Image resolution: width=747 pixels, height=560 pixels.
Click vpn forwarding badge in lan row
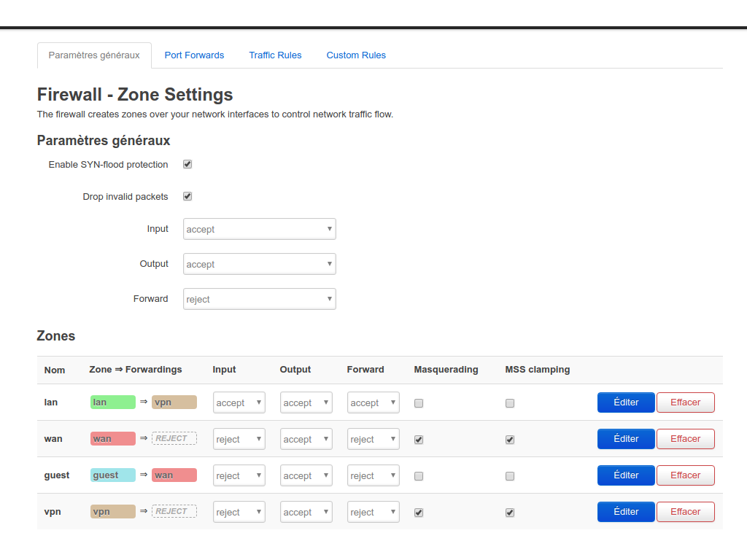click(x=174, y=402)
